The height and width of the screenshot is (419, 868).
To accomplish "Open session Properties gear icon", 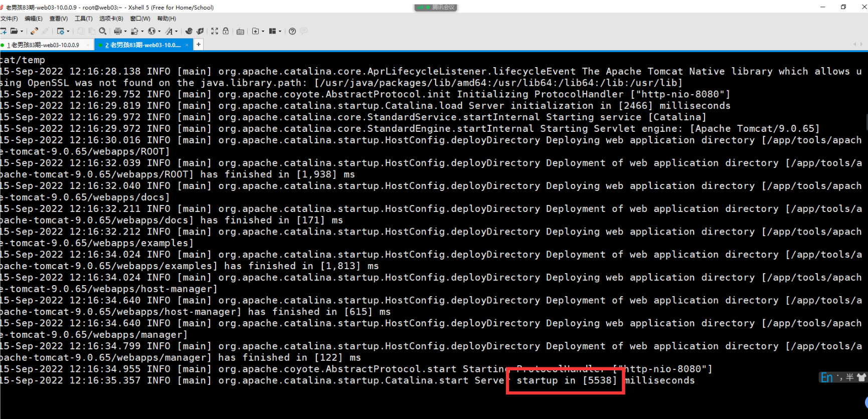I will coord(60,31).
